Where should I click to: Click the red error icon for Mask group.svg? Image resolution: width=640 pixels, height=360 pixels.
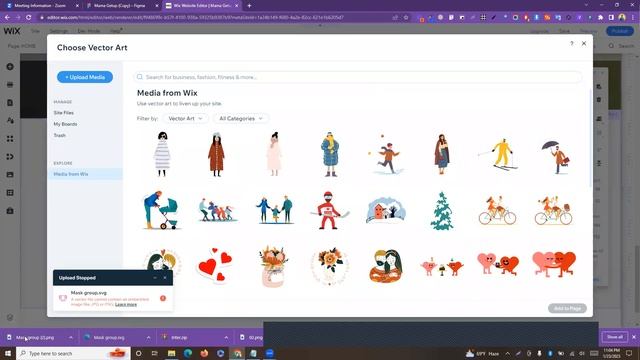[x=163, y=298]
